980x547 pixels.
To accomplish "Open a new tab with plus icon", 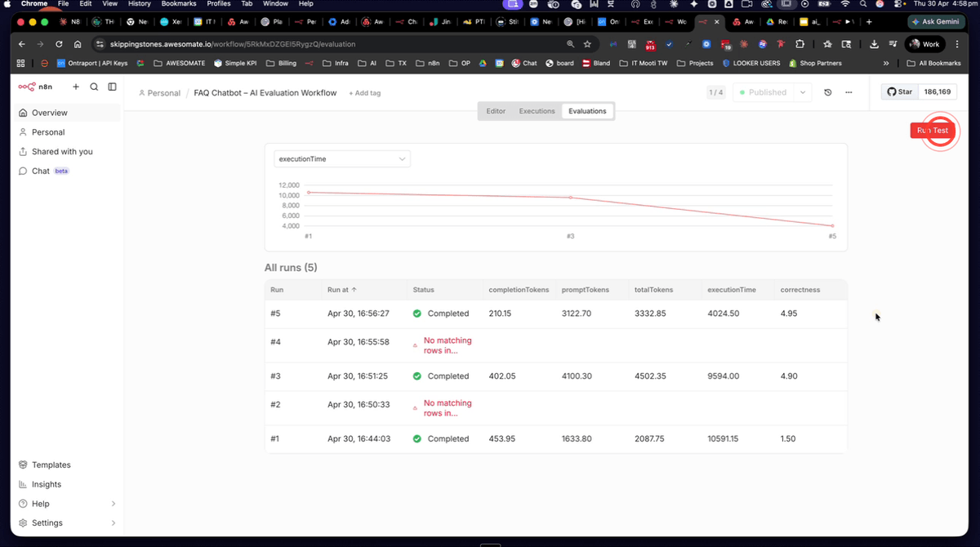I will pos(869,22).
